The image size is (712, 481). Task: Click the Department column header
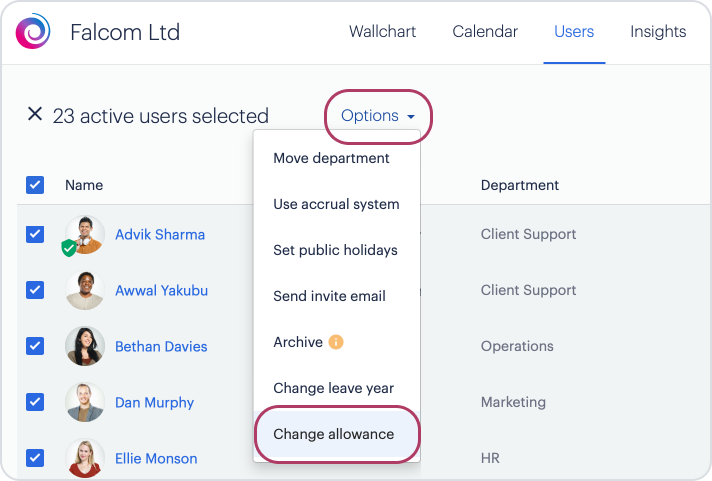click(x=519, y=185)
